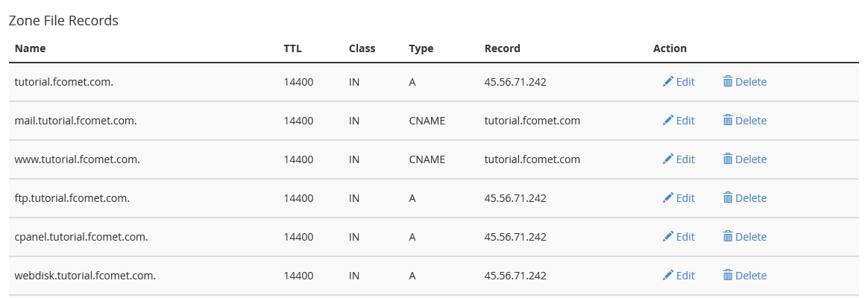
Task: Click the TTL column header
Action: 293,48
